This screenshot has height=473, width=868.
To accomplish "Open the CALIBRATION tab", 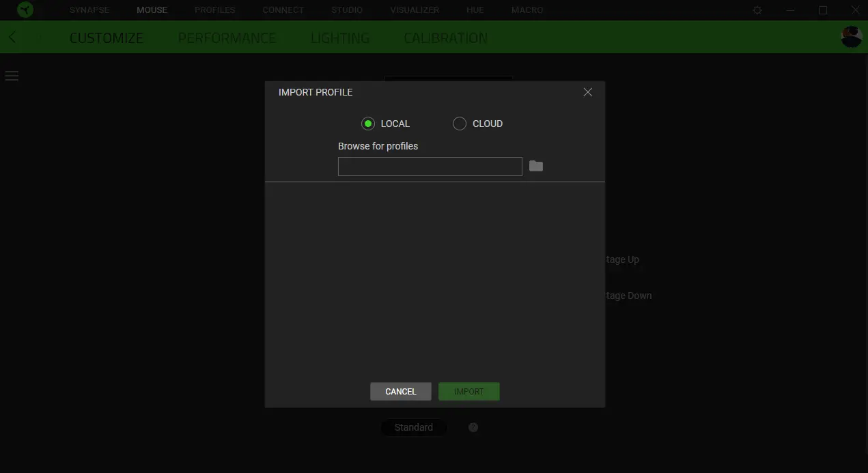I will [445, 38].
